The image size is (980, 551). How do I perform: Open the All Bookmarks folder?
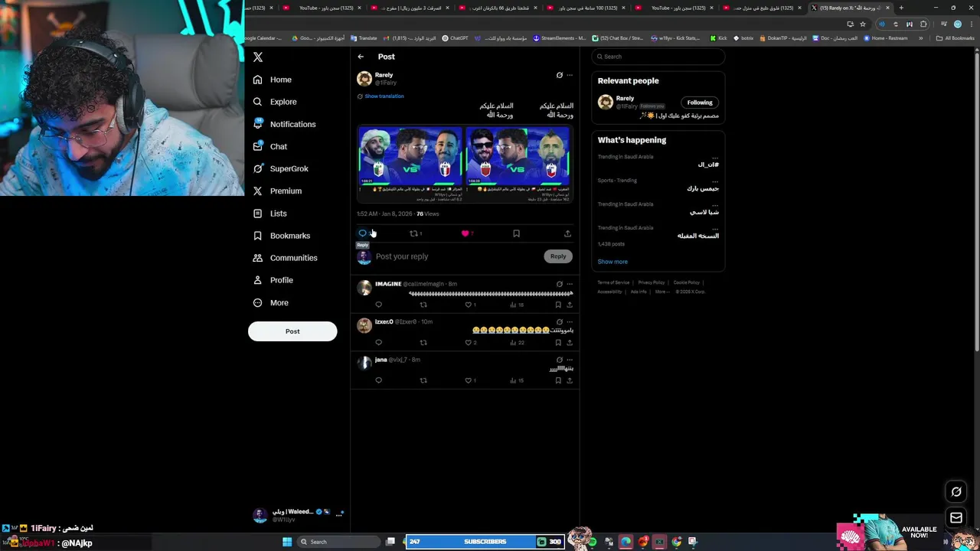pos(955,38)
